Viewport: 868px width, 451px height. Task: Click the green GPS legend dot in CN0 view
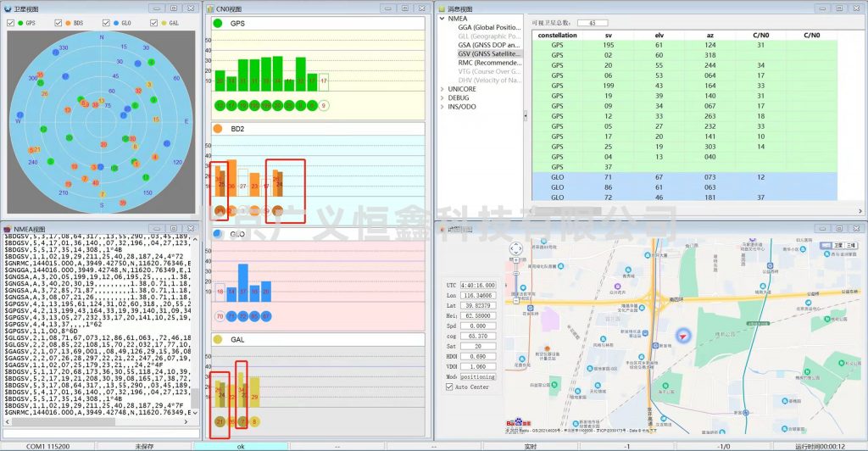coord(217,23)
